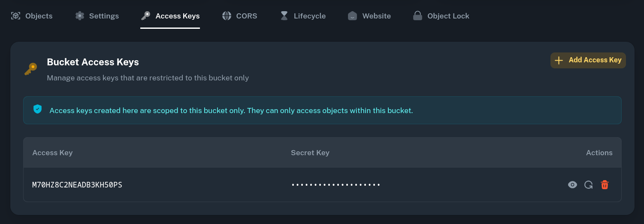
Task: Regenerate the secret key for M70HZ8C2NEADB3KH50PS
Action: tap(589, 185)
